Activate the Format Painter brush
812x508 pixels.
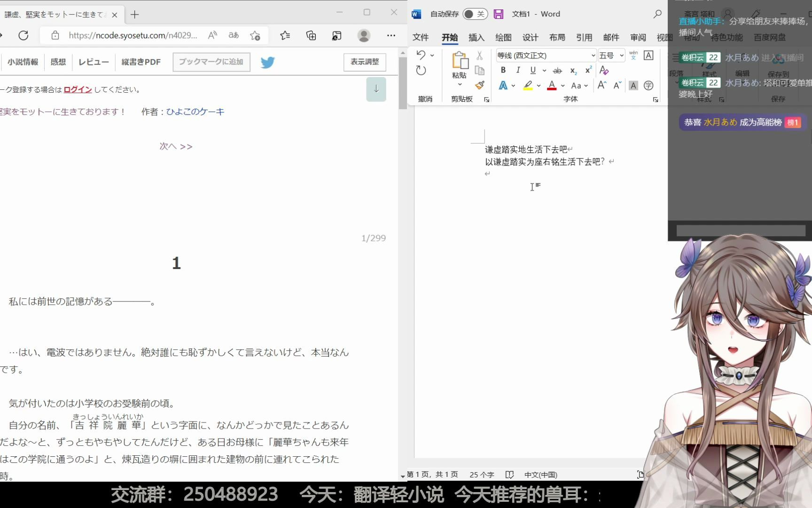(x=479, y=85)
